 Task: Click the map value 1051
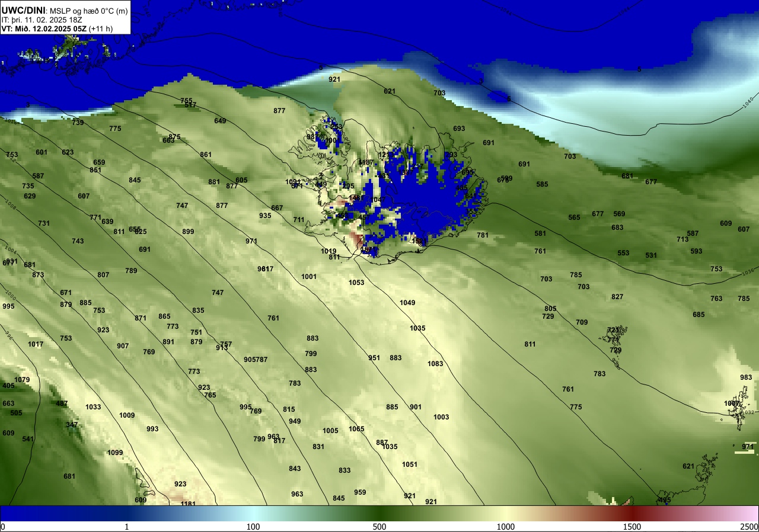[410, 464]
